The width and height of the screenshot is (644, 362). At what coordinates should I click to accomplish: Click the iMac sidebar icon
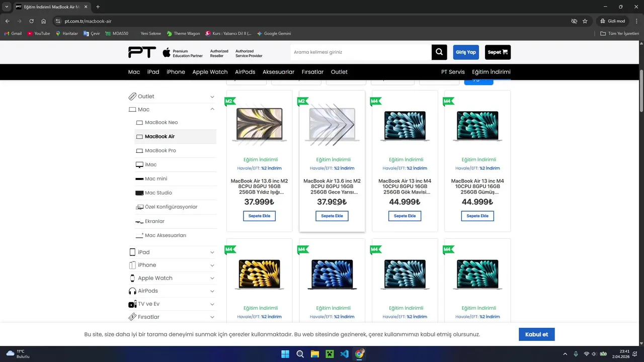(x=139, y=165)
